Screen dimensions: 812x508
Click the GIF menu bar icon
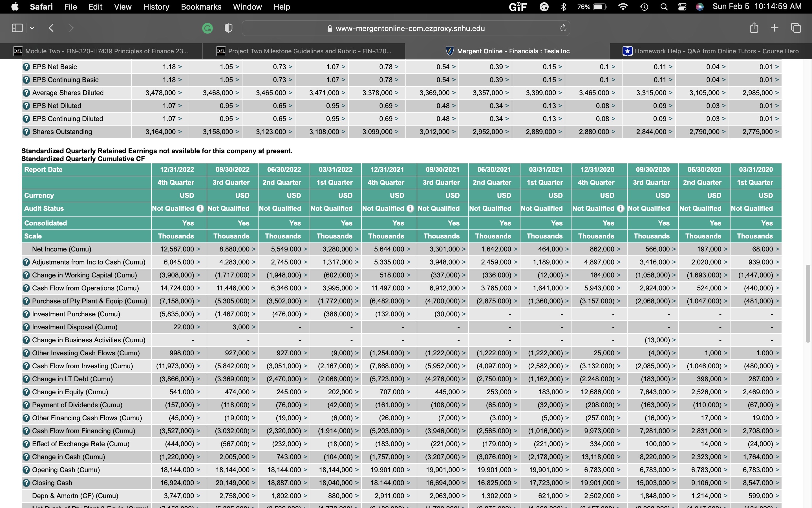click(x=518, y=7)
